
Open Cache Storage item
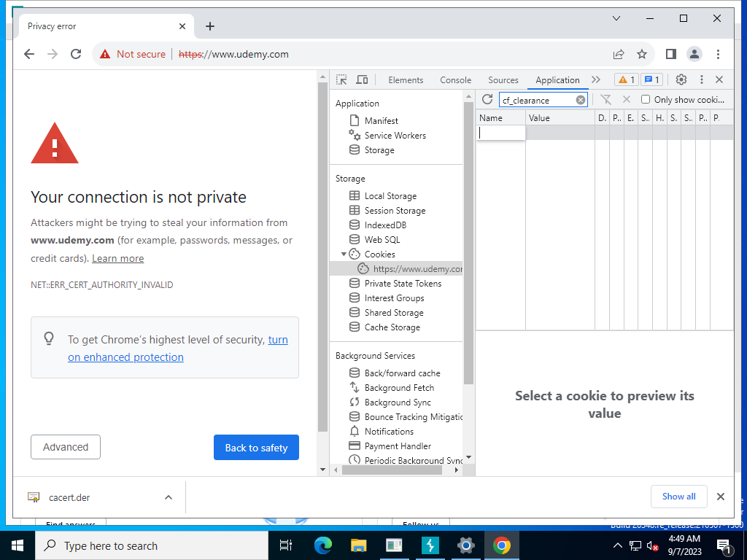[x=392, y=327]
